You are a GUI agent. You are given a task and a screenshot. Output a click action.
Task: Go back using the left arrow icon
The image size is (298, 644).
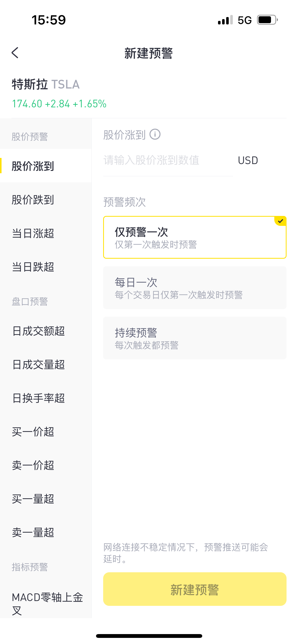(x=15, y=53)
